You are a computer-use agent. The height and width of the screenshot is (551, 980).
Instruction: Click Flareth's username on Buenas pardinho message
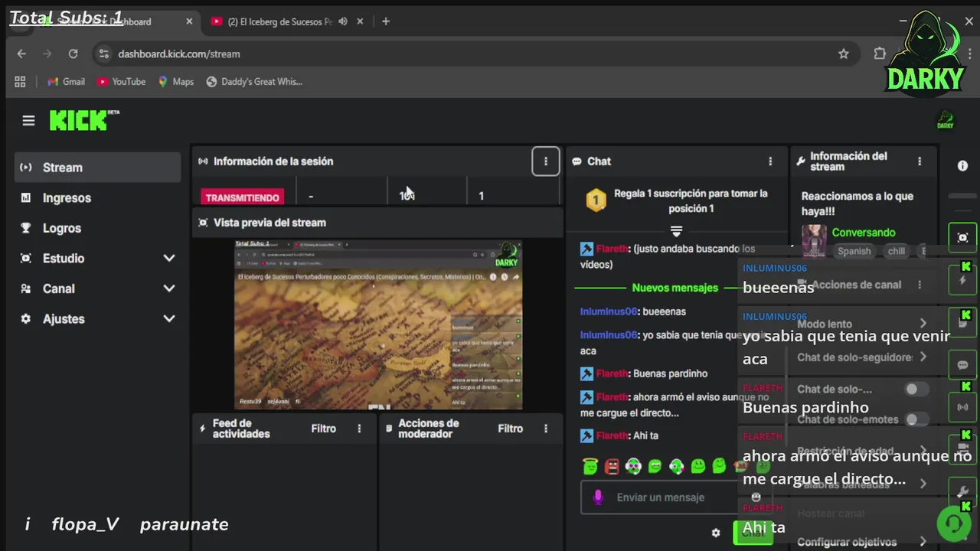(612, 373)
